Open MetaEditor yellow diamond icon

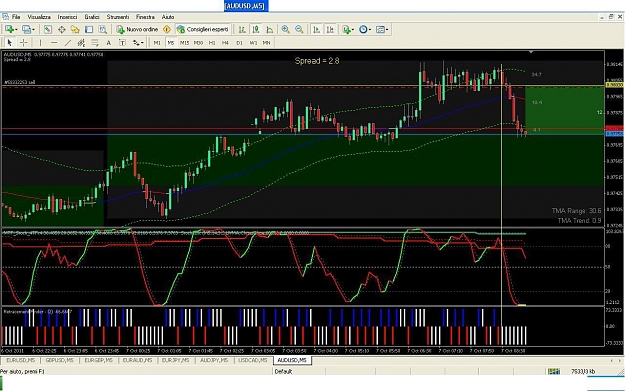pyautogui.click(x=167, y=29)
